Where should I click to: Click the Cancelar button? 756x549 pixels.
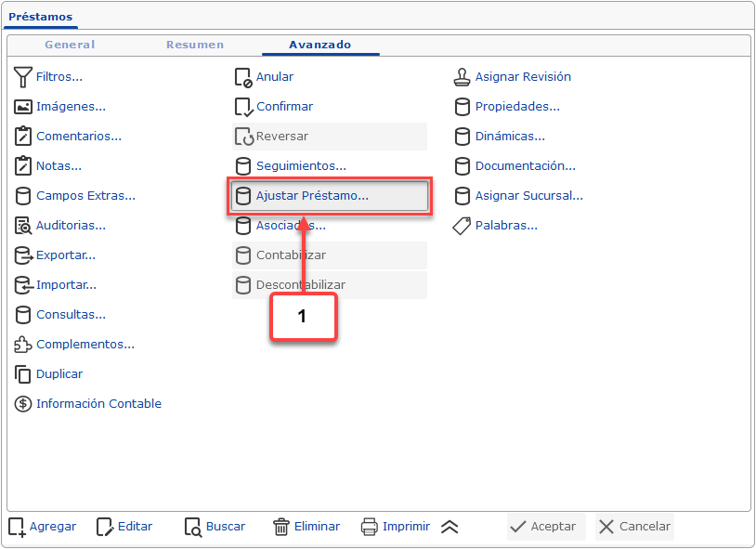coord(634,527)
